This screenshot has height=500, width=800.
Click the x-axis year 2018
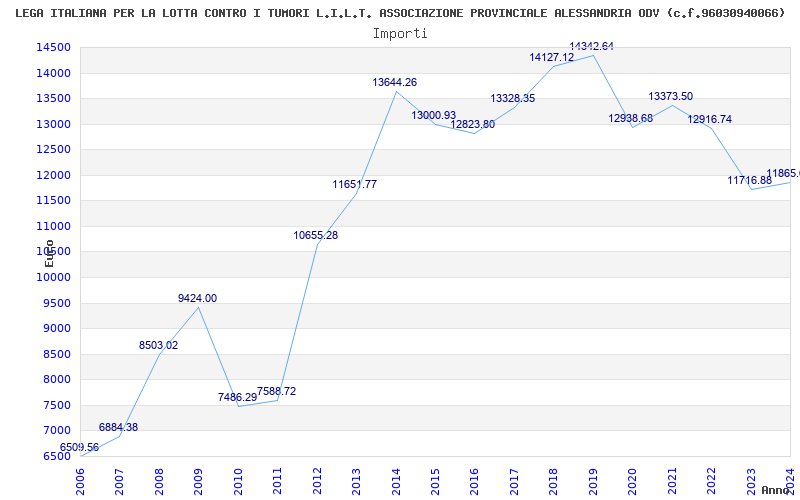[x=554, y=481]
